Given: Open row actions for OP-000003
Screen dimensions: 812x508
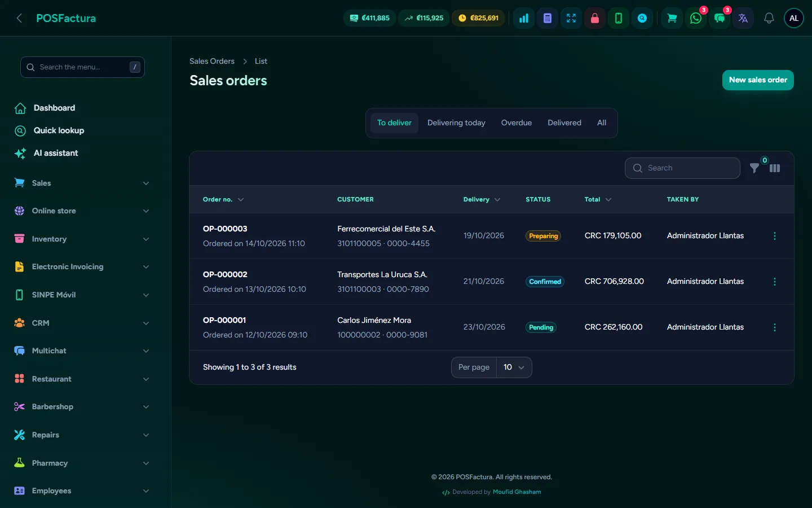Looking at the screenshot, I should (x=775, y=236).
